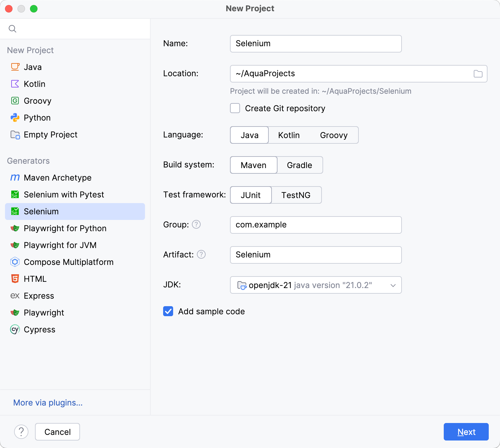
Task: Click the Location path field
Action: pyautogui.click(x=358, y=74)
